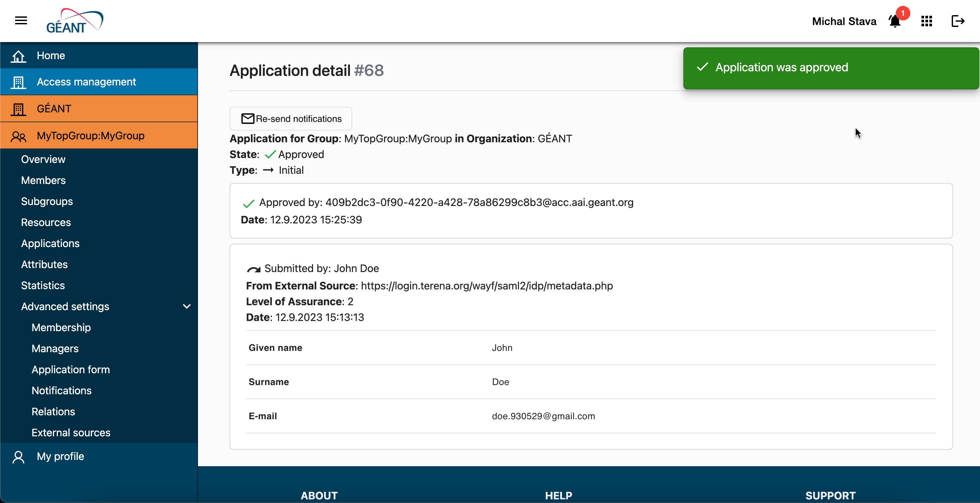
Task: Click the checkmark icon in approval toast
Action: tap(702, 67)
